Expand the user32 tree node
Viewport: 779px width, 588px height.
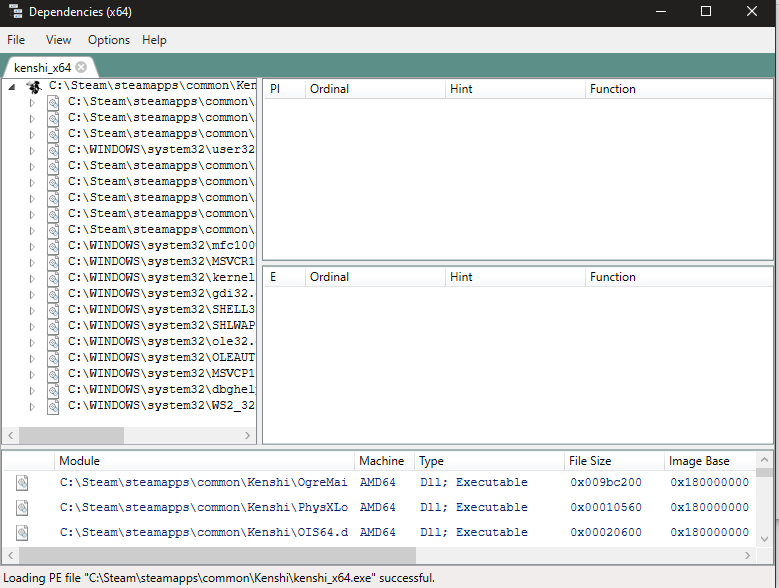[32, 150]
